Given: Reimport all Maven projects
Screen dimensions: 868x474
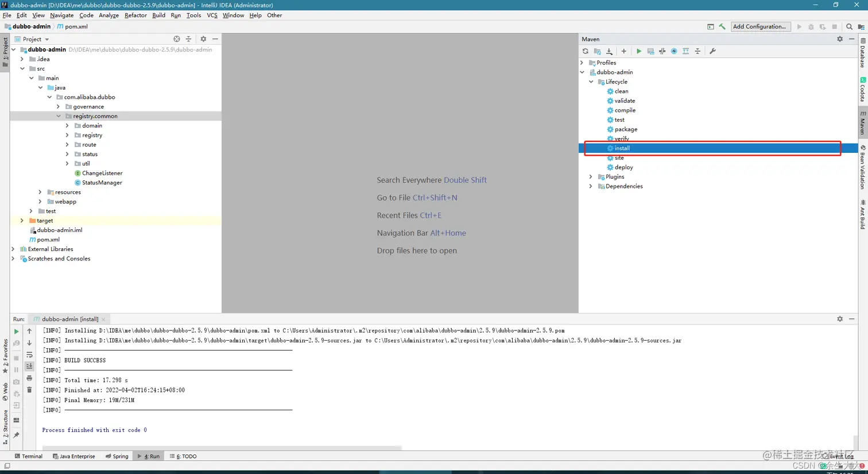Looking at the screenshot, I should click(586, 51).
